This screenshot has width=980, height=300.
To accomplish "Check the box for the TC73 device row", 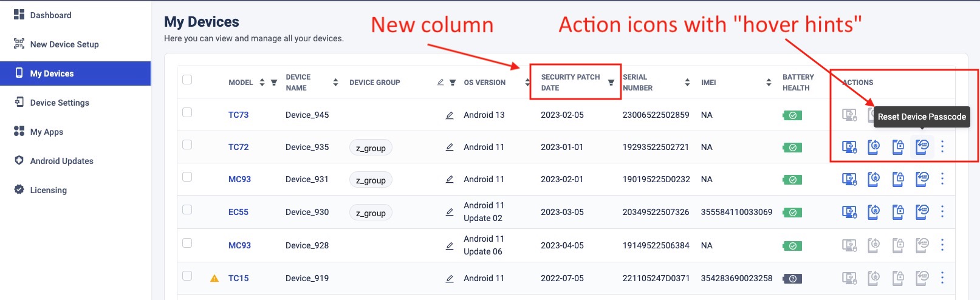I will tap(187, 112).
